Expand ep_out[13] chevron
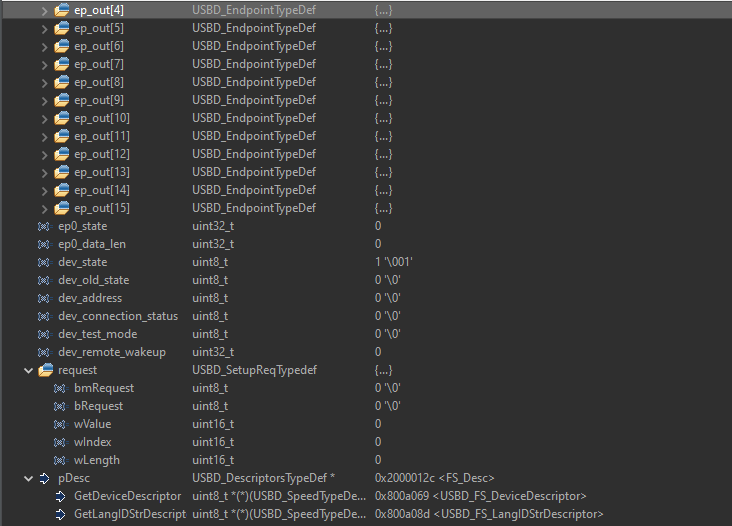Viewport: 732px width, 526px height. (44, 173)
